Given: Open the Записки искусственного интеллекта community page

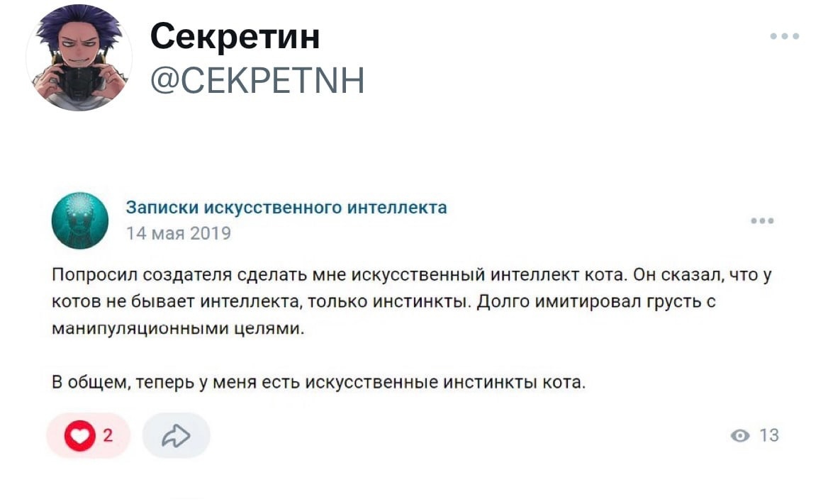Looking at the screenshot, I should coord(286,207).
